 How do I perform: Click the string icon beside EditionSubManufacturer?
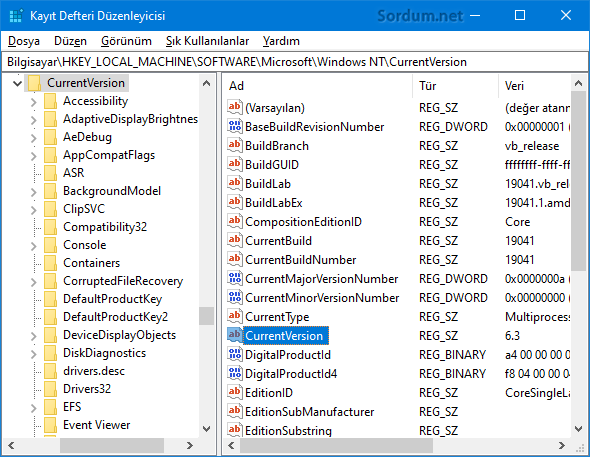pos(234,411)
